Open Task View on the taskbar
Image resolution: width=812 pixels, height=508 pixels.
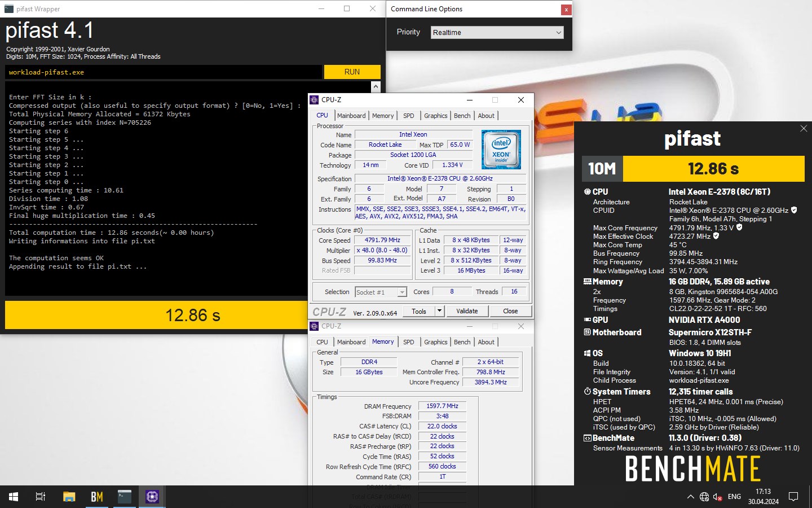point(41,497)
